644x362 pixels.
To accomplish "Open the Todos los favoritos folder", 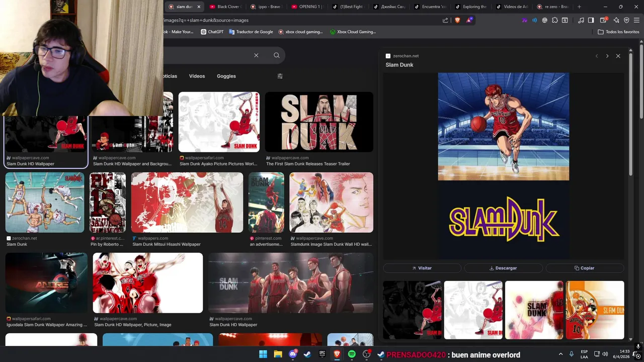I will [x=619, y=32].
